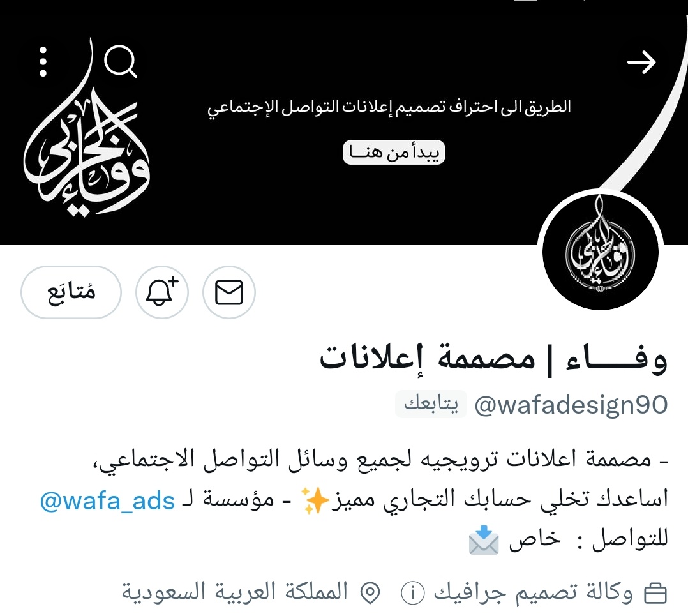Click the info icon beside professional category
Viewport: 688px width, 616px height.
[x=412, y=593]
